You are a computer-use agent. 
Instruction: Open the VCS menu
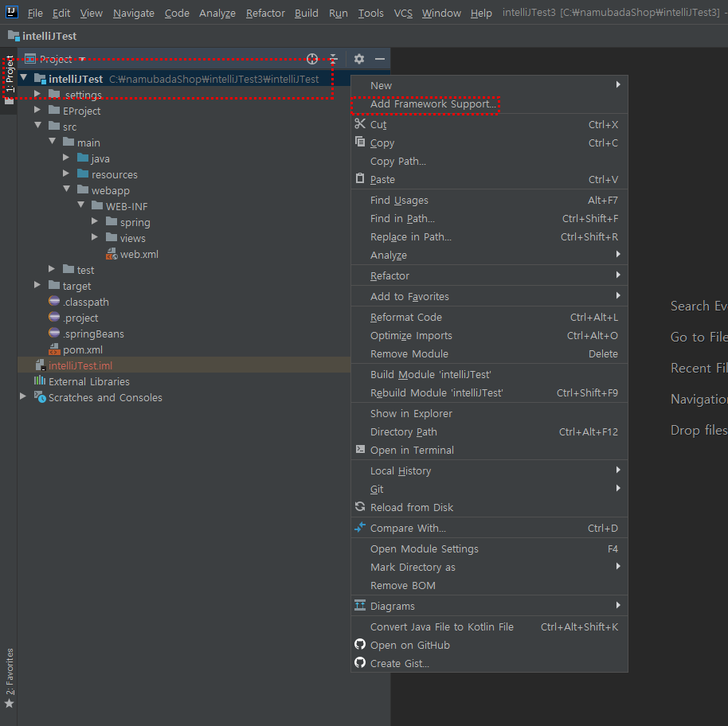[403, 13]
